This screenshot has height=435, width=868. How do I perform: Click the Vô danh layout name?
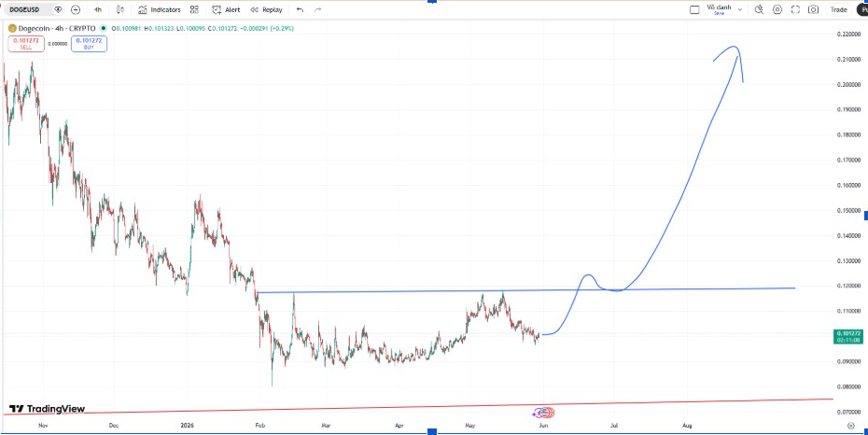tap(719, 7)
